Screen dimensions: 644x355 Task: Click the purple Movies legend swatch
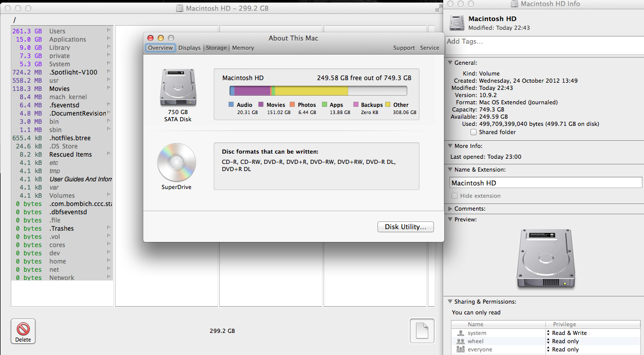click(x=261, y=105)
